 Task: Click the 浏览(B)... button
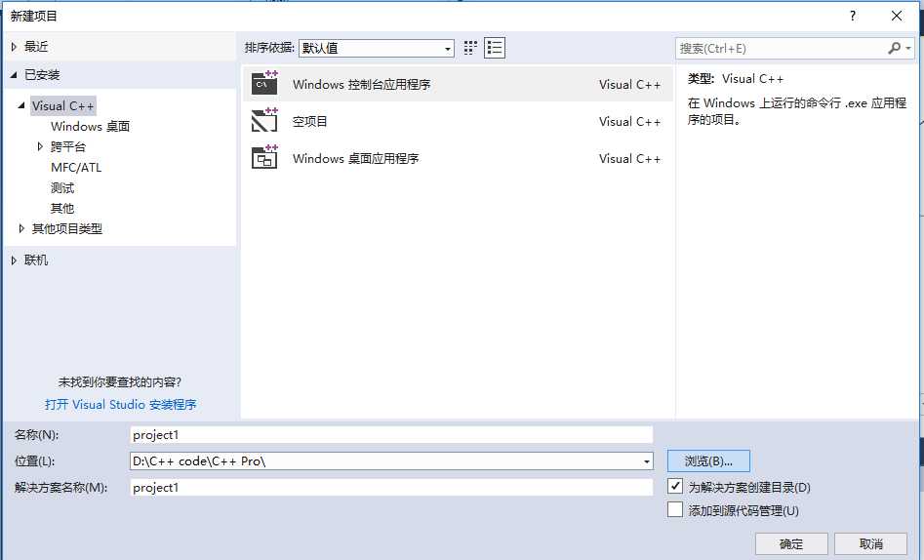click(x=708, y=460)
